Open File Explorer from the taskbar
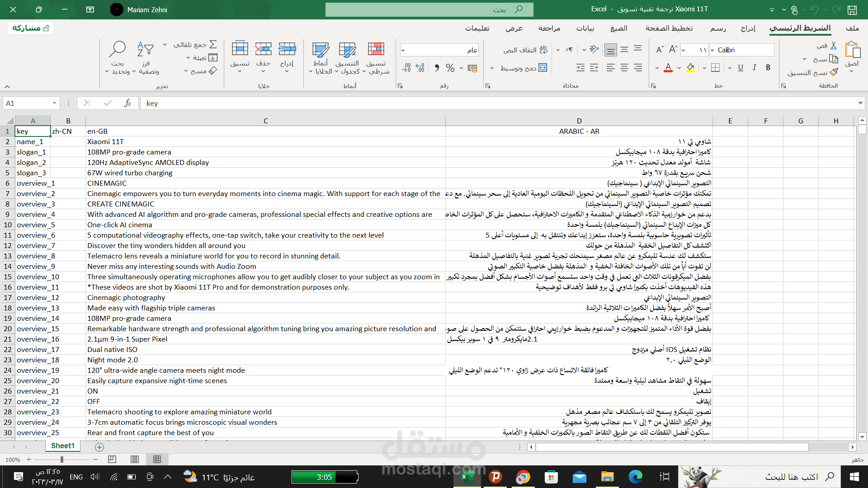Viewport: 868px width, 488px height. (607, 477)
